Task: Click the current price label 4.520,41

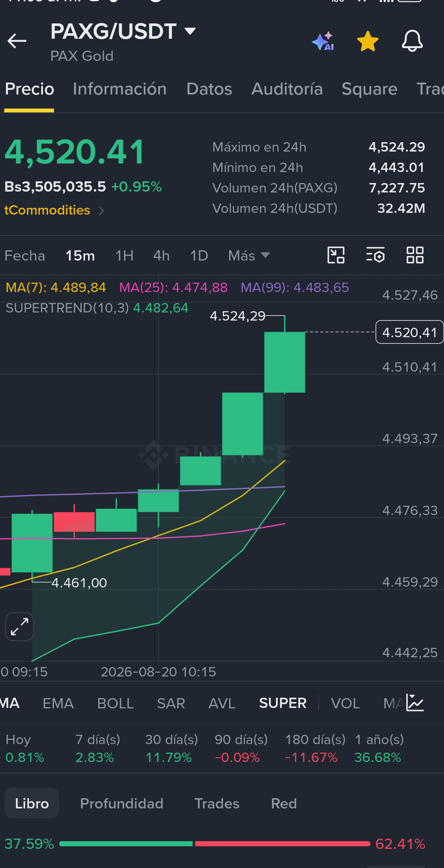Action: pyautogui.click(x=410, y=332)
